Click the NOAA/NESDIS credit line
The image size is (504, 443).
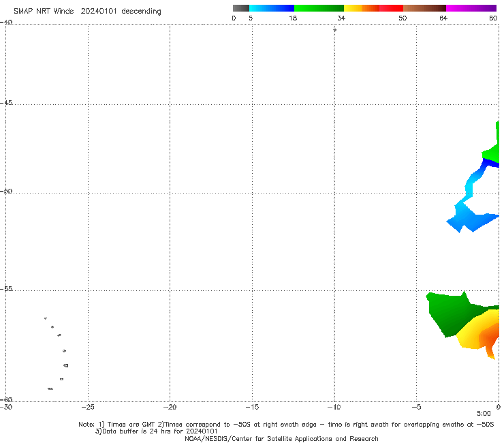click(x=281, y=438)
